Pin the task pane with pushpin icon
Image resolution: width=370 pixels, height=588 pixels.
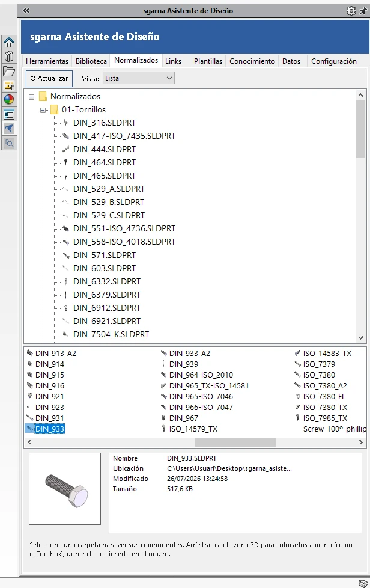tap(363, 11)
